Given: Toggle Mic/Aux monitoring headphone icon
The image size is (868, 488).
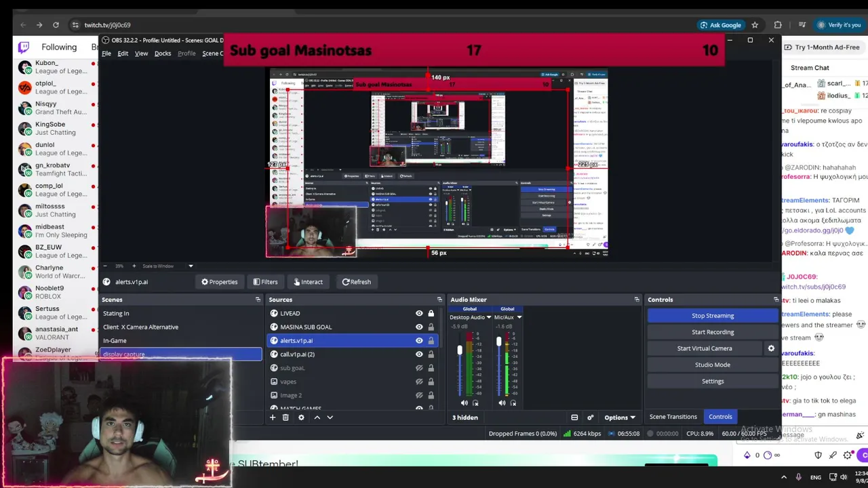Looking at the screenshot, I should (513, 403).
